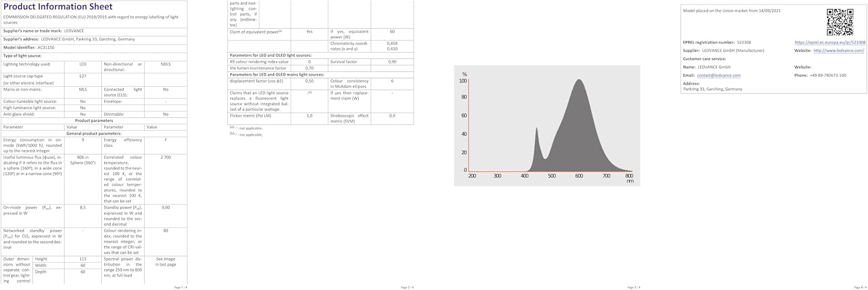Click the EPREL registration number 523308
The width and height of the screenshot is (868, 290).
click(x=740, y=43)
